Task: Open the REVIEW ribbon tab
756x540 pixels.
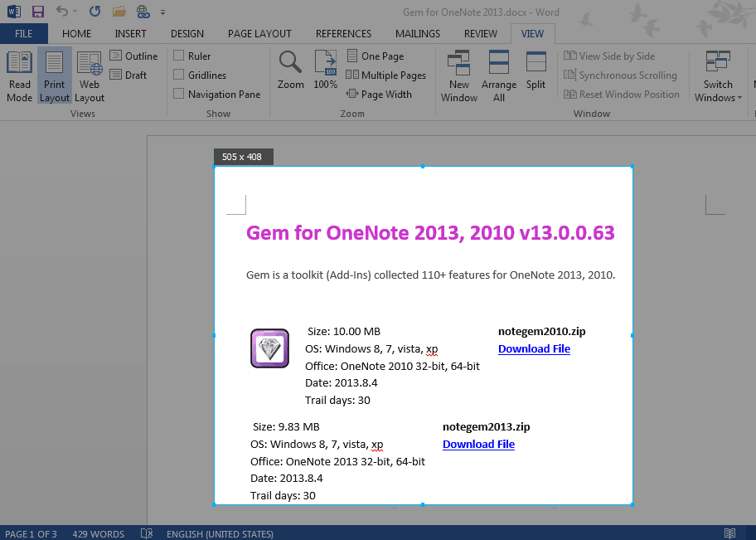Action: point(480,34)
